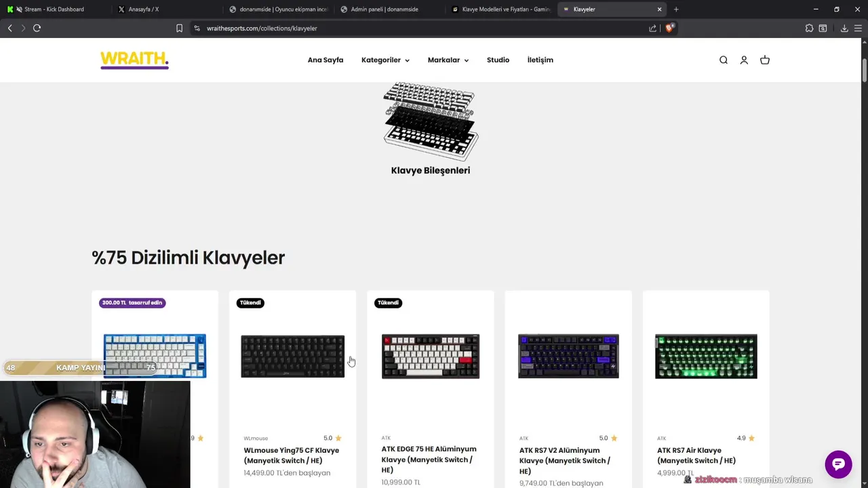This screenshot has height=488, width=868.
Task: Reload the page
Action: 37,28
